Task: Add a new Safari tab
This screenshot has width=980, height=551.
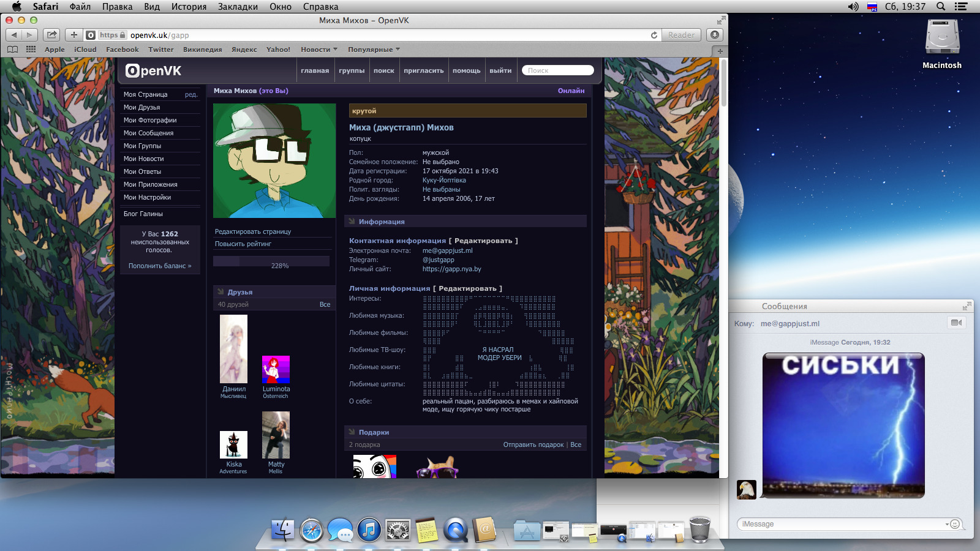Action: (x=720, y=51)
